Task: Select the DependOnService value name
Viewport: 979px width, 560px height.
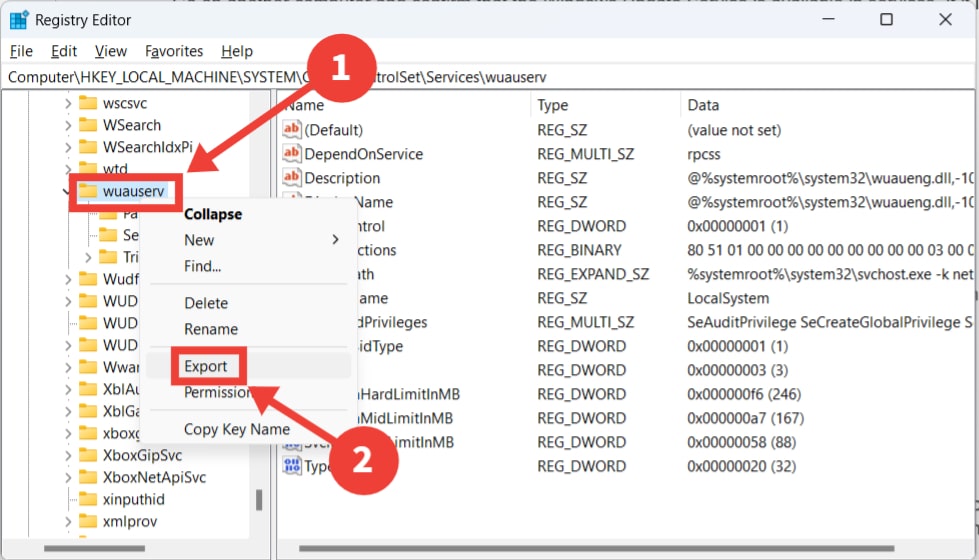Action: coord(363,154)
